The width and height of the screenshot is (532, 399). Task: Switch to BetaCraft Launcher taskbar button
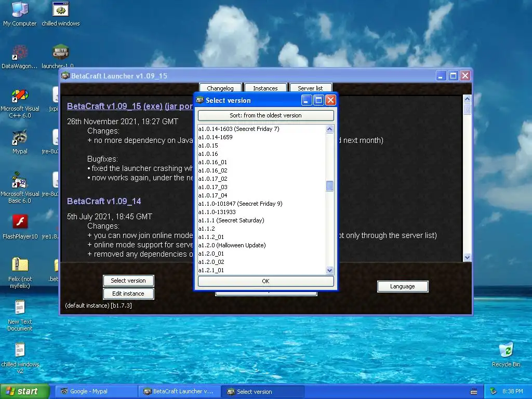[179, 391]
